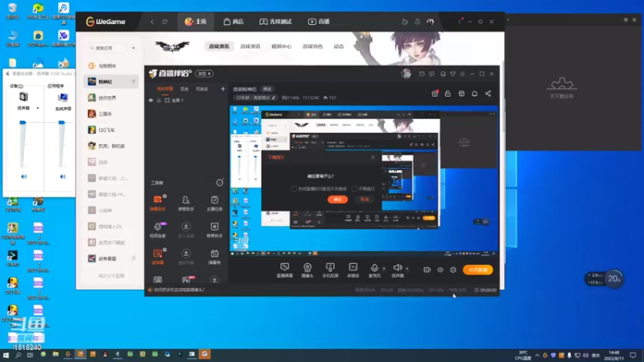Open the 先锋测试 tab
The height and width of the screenshot is (362, 644).
[275, 22]
